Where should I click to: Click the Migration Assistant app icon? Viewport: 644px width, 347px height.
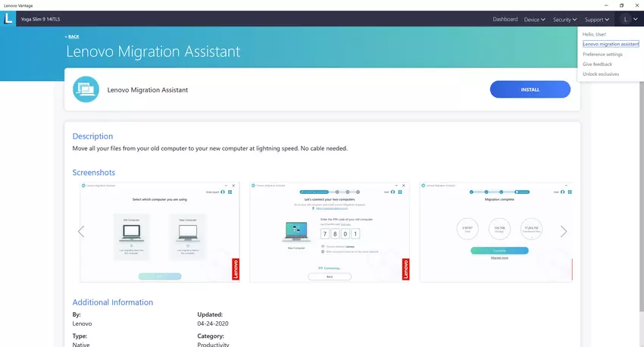86,89
